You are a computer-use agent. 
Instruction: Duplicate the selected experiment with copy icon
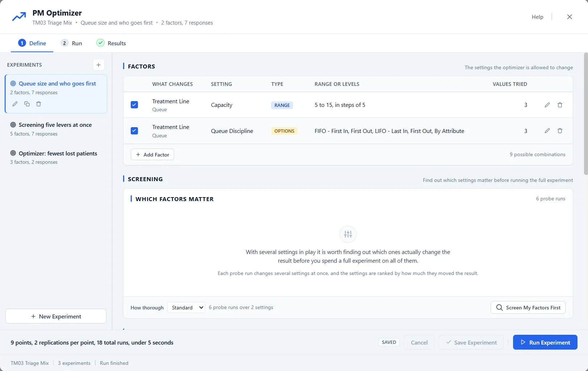pos(27,104)
